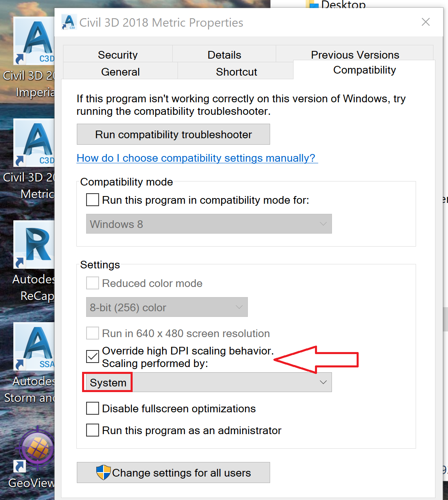Open the Windows 8 compatibility dropdown
The width and height of the screenshot is (448, 500).
point(209,224)
